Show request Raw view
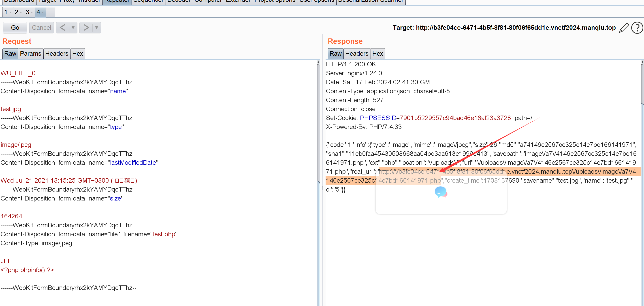644x306 pixels. coord(10,53)
